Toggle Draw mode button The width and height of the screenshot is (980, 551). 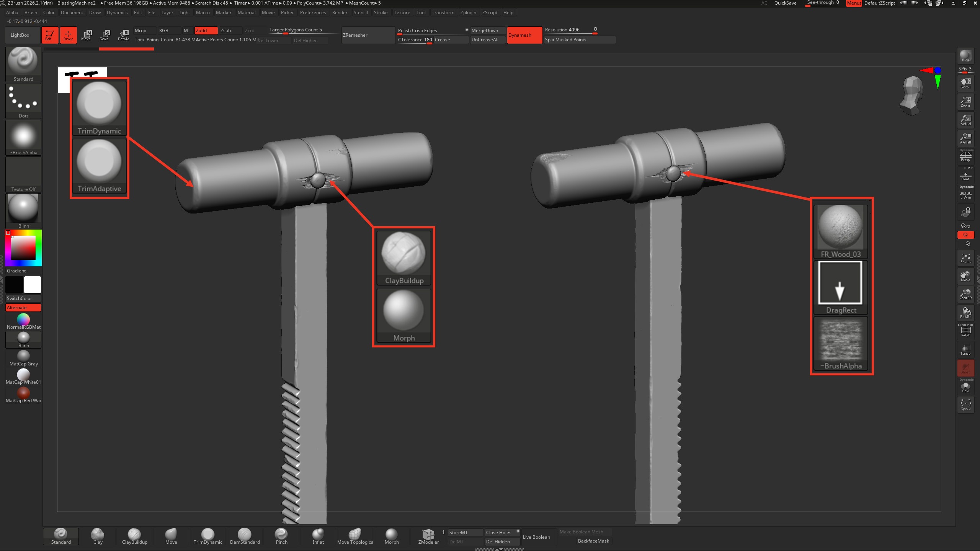pyautogui.click(x=68, y=35)
